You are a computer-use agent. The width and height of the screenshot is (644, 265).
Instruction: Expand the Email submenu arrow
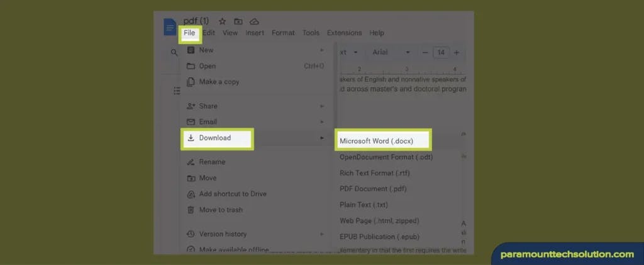coord(322,122)
